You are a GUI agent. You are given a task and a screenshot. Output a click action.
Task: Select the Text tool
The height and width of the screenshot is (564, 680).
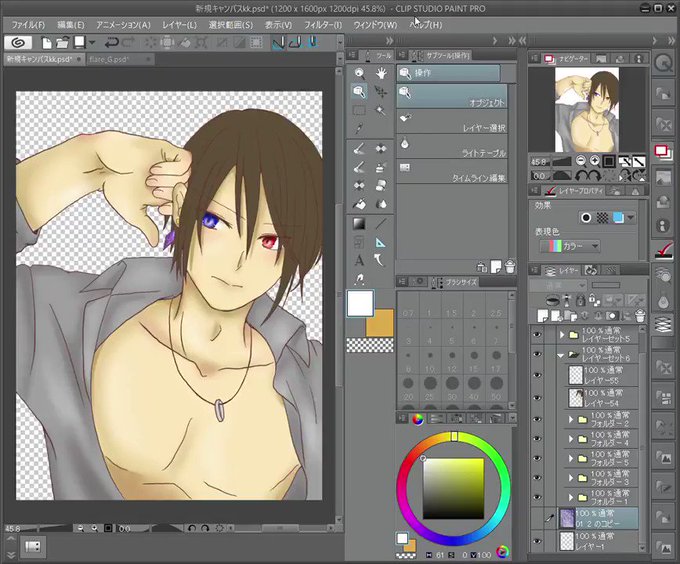tap(359, 261)
